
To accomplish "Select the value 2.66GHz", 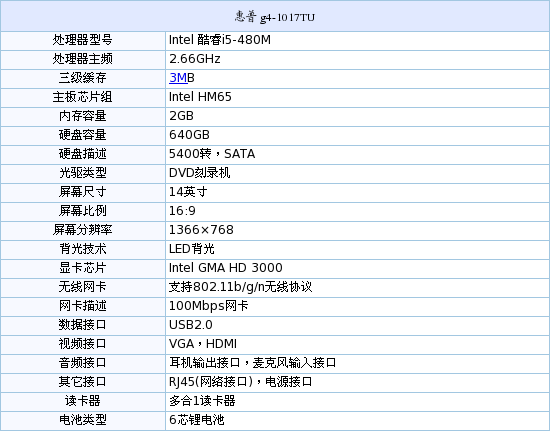I will click(x=195, y=59).
